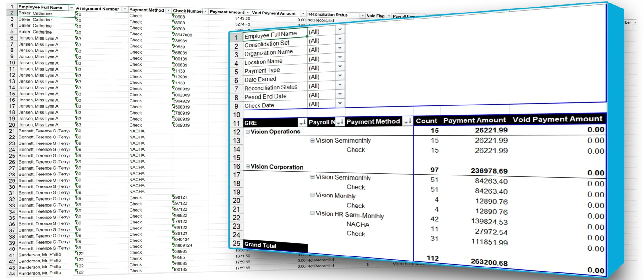Open the Location Name pivot filter dropdown
This screenshot has height=280, width=644.
pyautogui.click(x=340, y=57)
